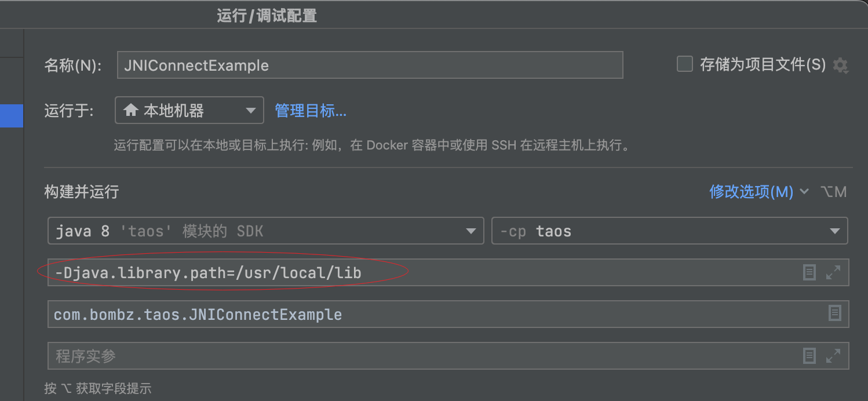Expand the VM options field into an editor

(x=833, y=272)
